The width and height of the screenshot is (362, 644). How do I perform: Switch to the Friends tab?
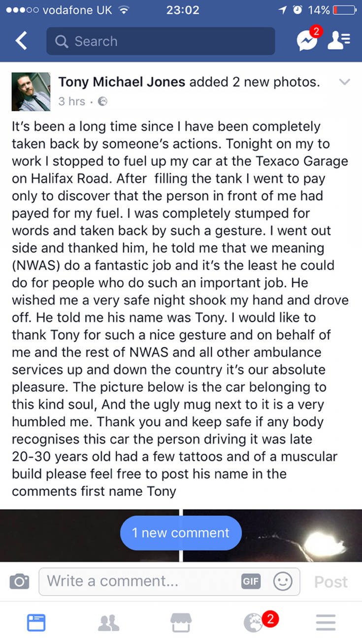(108, 622)
